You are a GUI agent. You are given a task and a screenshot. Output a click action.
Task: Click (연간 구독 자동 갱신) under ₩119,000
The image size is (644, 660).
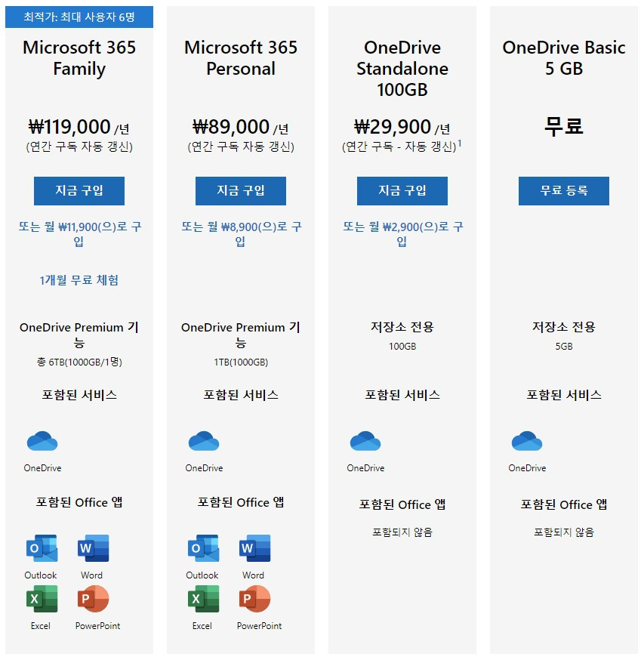pos(79,146)
